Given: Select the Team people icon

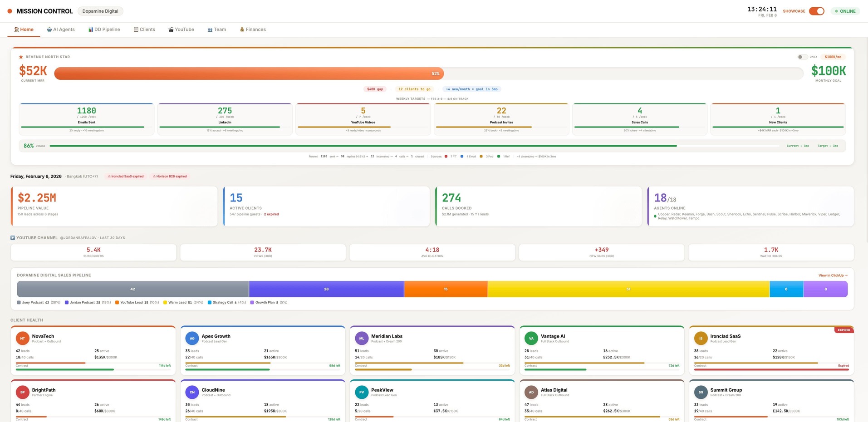Looking at the screenshot, I should (209, 29).
